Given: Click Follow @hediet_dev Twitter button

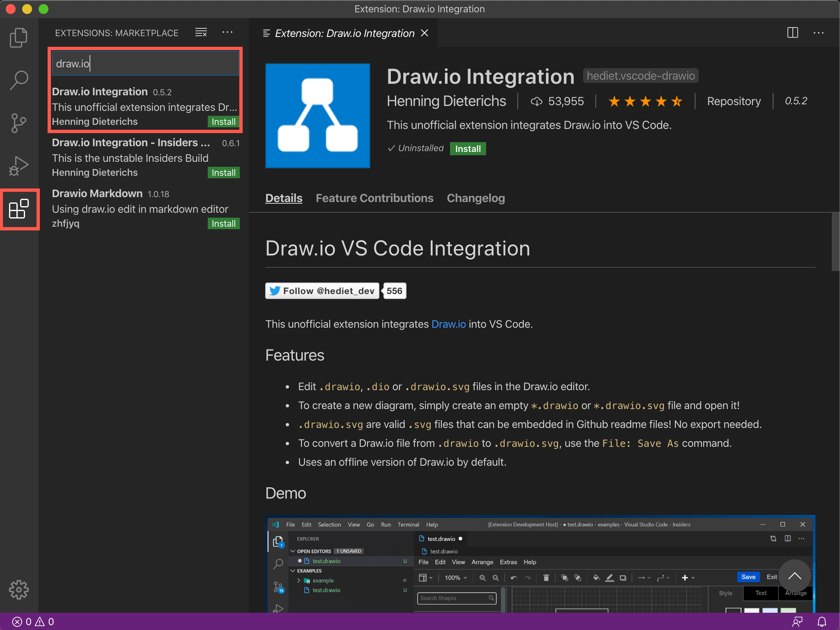Looking at the screenshot, I should (322, 290).
